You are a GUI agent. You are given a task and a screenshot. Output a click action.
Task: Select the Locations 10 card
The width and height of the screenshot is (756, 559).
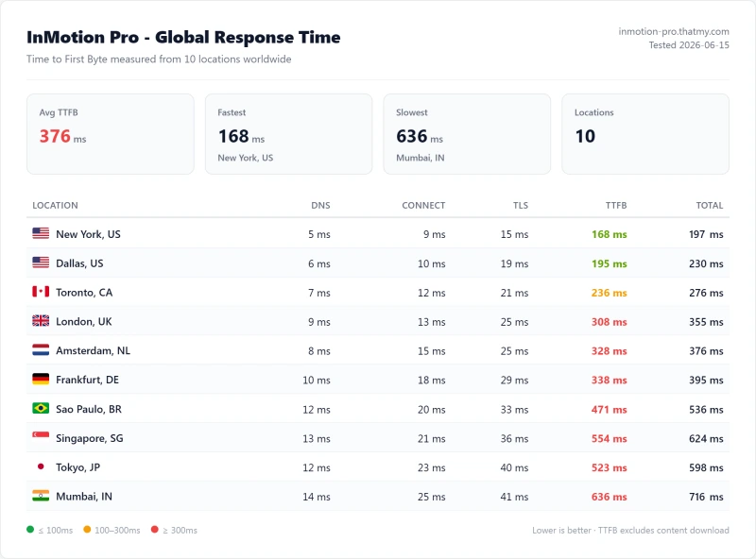pyautogui.click(x=645, y=134)
